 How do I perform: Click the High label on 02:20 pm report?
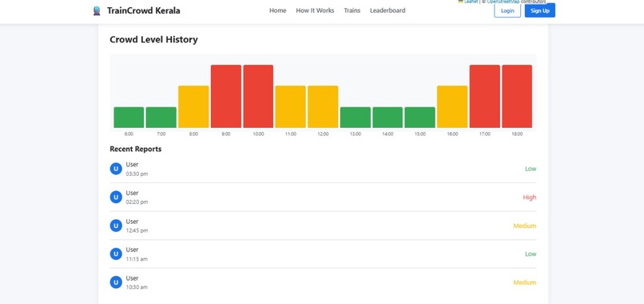coord(530,197)
